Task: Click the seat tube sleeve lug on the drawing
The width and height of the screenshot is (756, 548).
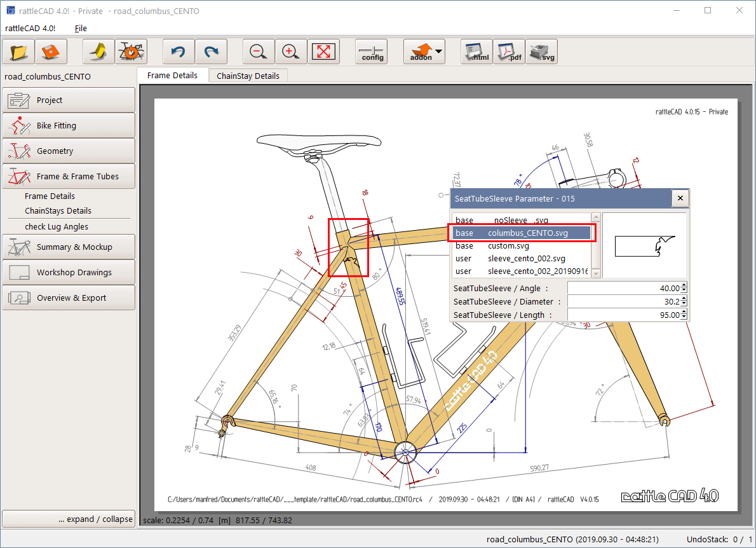Action: tap(348, 249)
